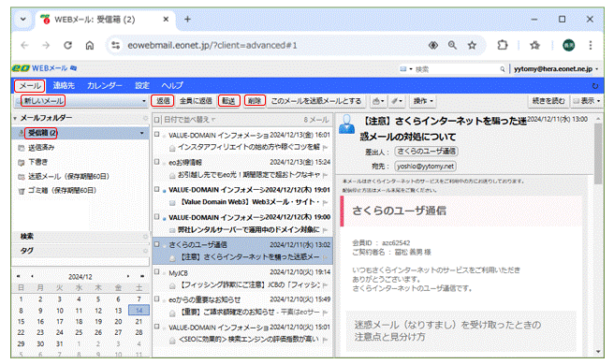This screenshot has height=364, width=614.
Task: Check the eoからの重要なお知らせ checkbox
Action: [157, 299]
